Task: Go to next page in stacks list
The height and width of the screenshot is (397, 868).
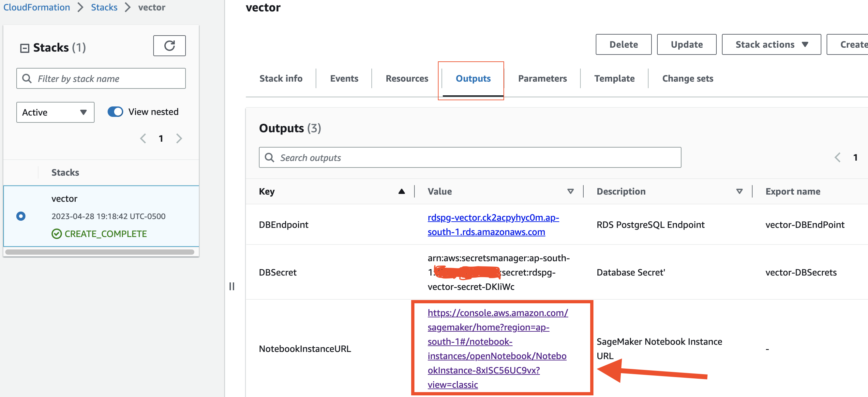Action: [179, 139]
